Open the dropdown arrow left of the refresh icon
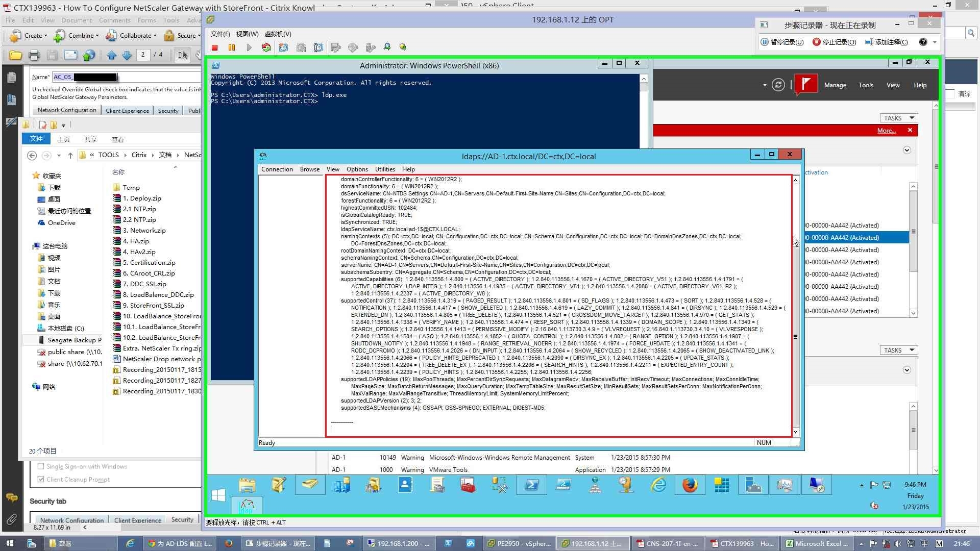980x551 pixels. point(765,85)
